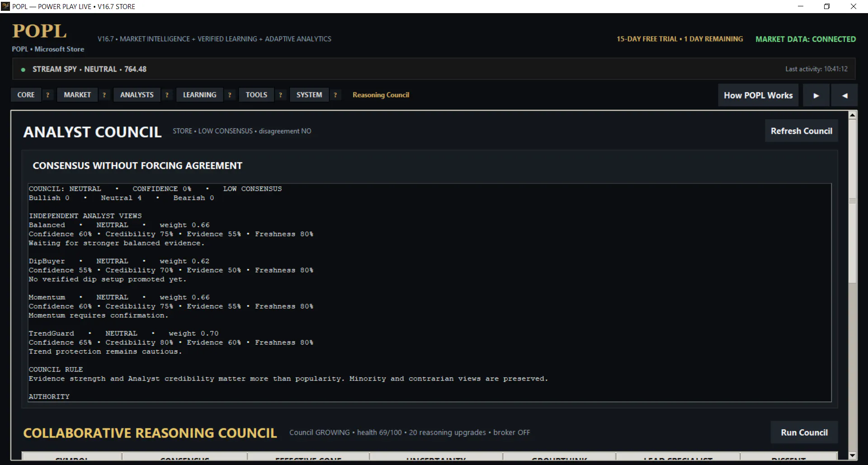868x465 pixels.
Task: Open the SYSTEM tab
Action: click(309, 95)
